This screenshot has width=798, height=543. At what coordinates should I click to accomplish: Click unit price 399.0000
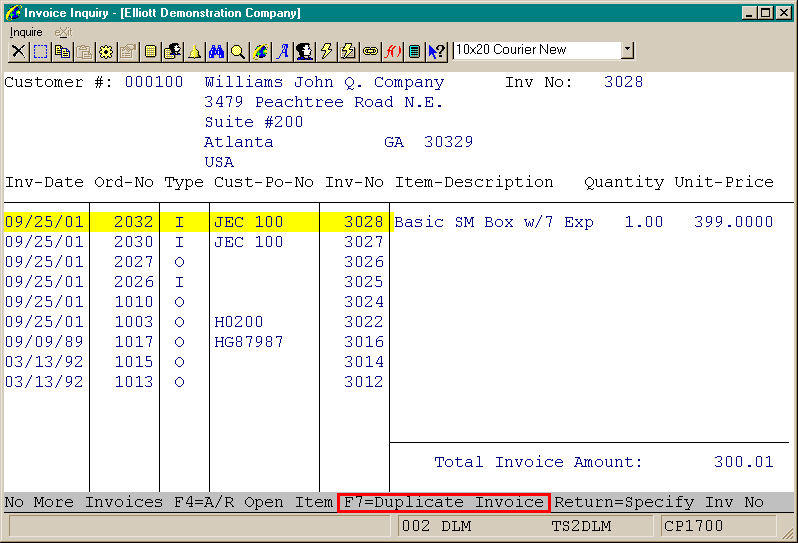[x=733, y=222]
